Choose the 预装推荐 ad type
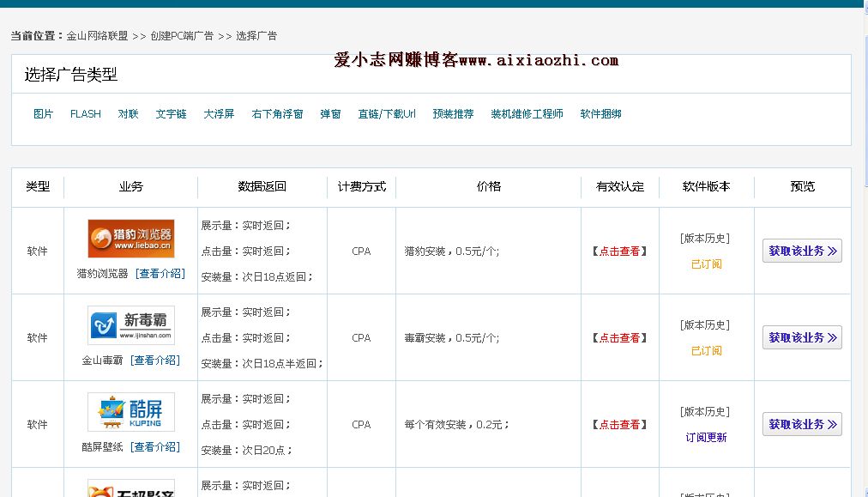 [454, 113]
